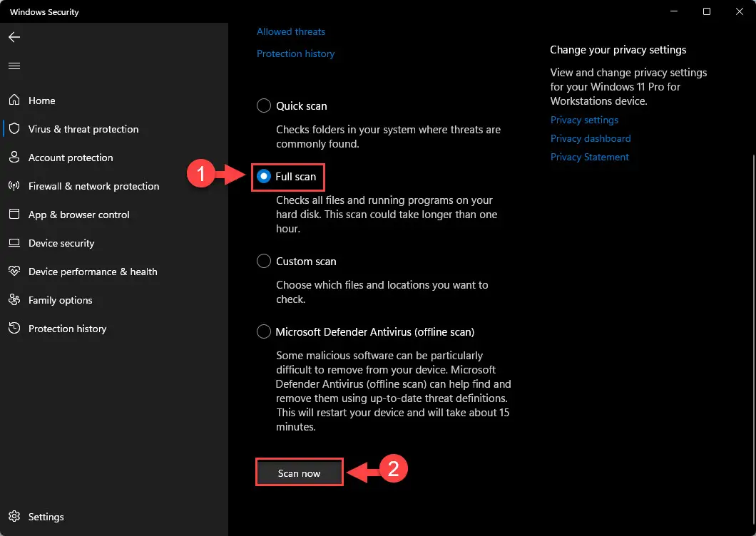756x536 pixels.
Task: Click the Family options people icon
Action: (14, 299)
